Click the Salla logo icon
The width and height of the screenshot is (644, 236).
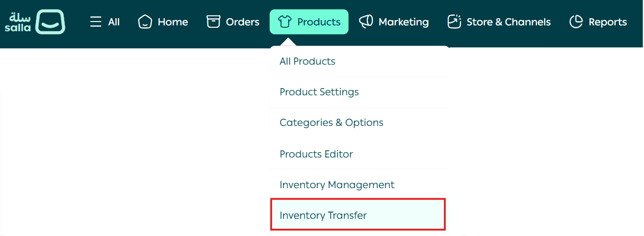(50, 22)
